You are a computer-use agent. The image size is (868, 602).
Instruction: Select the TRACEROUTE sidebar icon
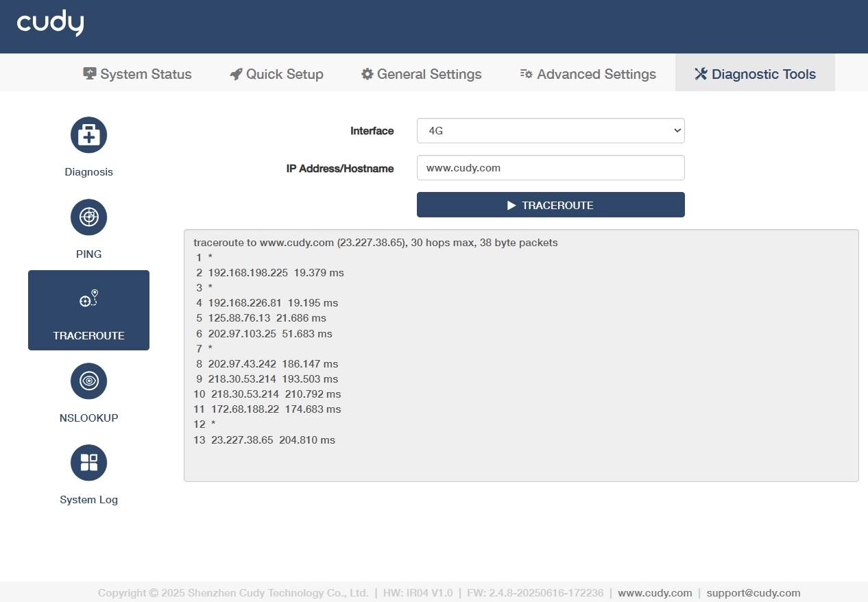[88, 298]
